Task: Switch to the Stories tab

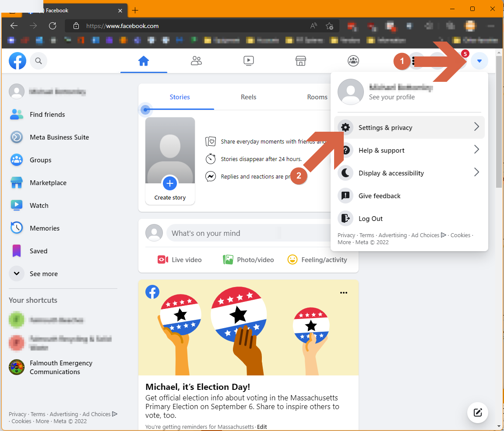Action: point(180,97)
